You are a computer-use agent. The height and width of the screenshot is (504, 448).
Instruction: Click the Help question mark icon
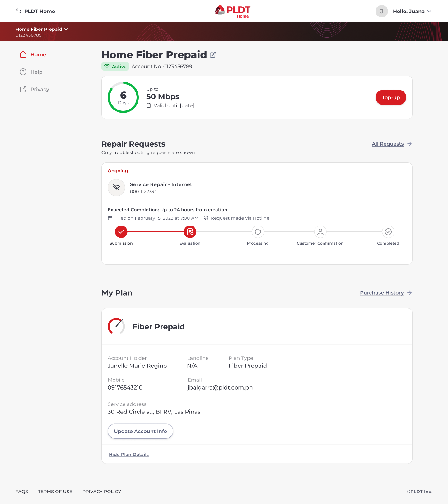(23, 72)
